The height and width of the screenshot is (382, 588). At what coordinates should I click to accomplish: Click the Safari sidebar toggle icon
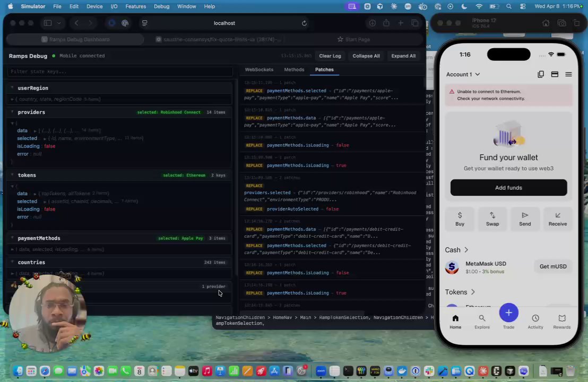click(48, 23)
